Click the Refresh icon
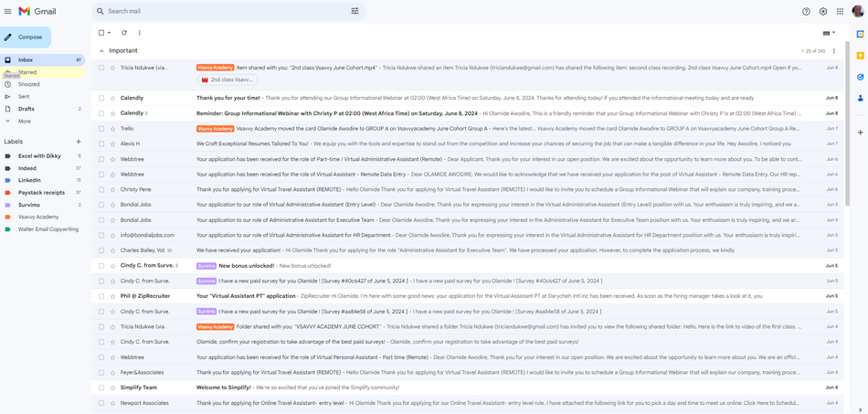This screenshot has width=868, height=414. (124, 33)
